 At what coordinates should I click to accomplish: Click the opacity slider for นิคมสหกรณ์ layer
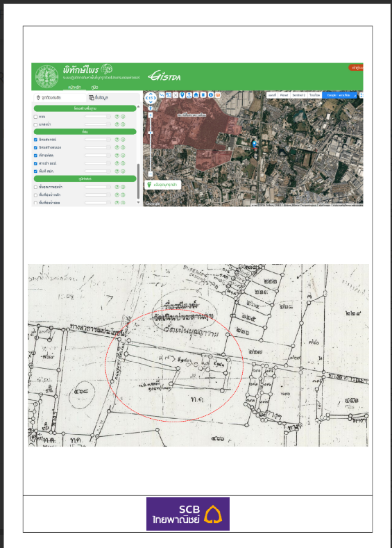[x=97, y=140]
